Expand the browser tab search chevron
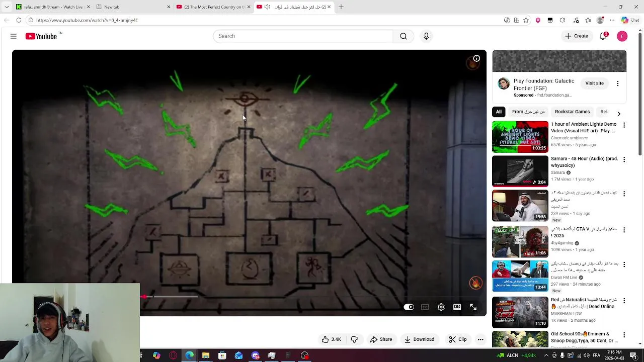The height and width of the screenshot is (362, 644). 7,7
